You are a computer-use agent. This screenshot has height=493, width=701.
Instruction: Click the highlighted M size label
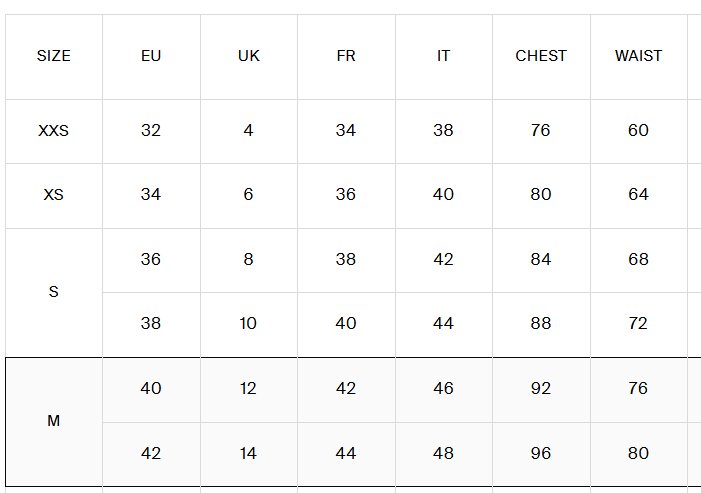click(x=54, y=421)
